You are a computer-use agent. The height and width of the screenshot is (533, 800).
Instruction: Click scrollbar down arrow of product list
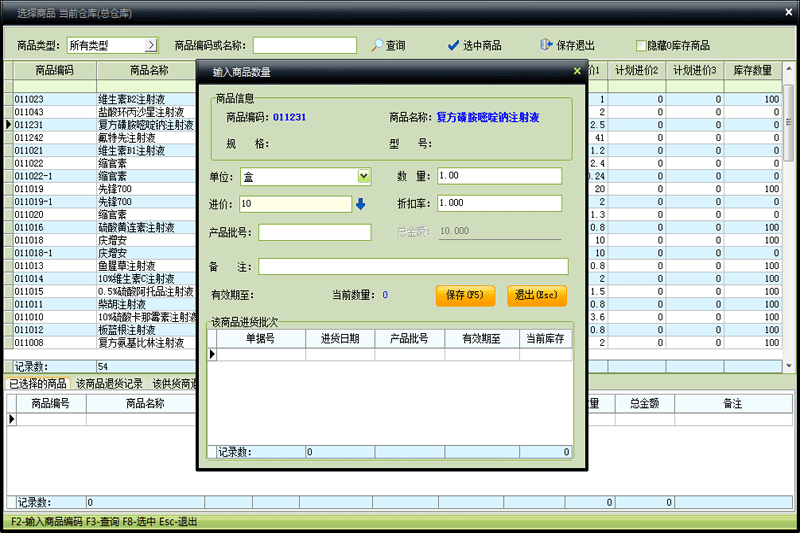(x=789, y=366)
